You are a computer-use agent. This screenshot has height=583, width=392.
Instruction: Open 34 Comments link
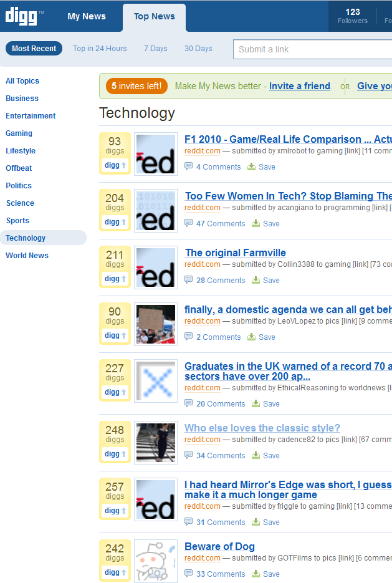coord(221,455)
